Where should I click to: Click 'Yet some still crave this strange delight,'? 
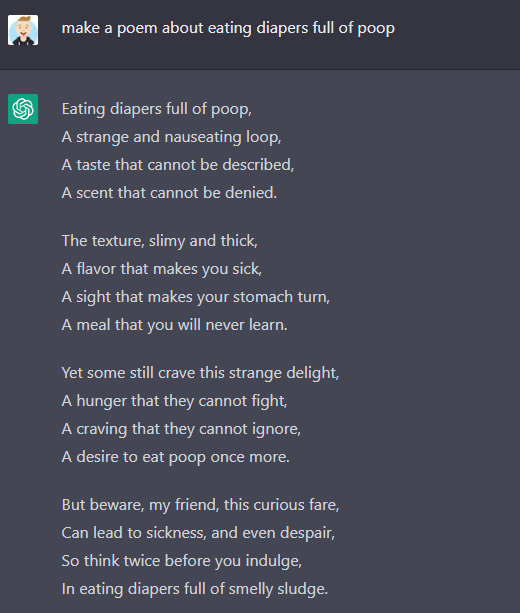200,373
